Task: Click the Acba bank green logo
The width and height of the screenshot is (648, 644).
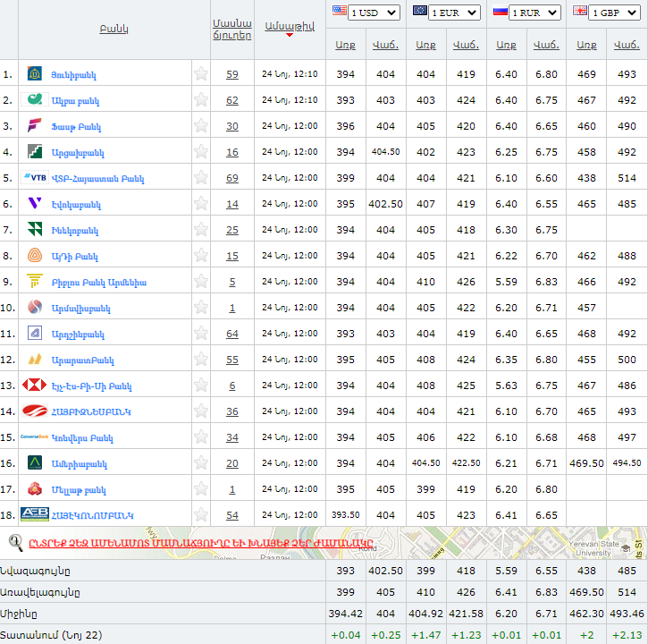Action: 35,99
